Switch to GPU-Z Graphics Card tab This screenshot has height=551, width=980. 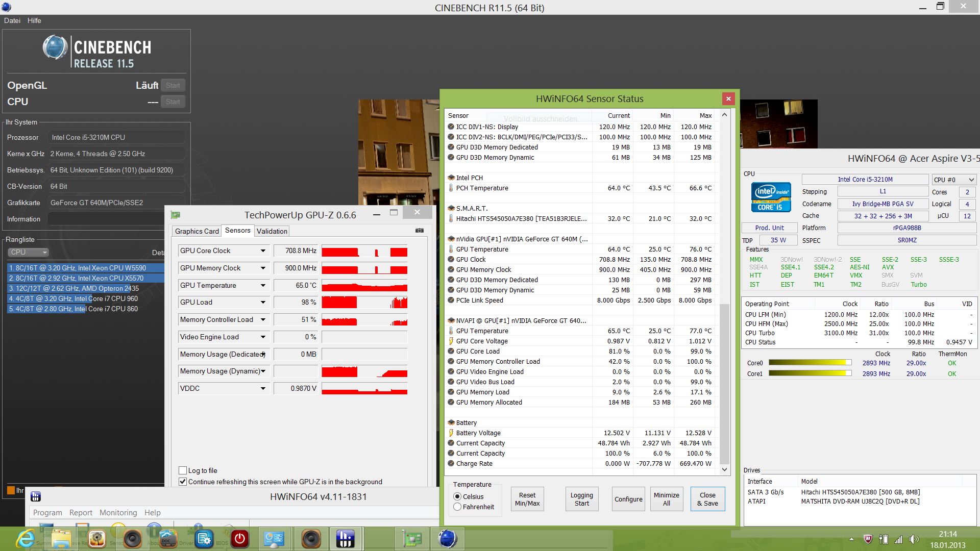[x=197, y=231]
